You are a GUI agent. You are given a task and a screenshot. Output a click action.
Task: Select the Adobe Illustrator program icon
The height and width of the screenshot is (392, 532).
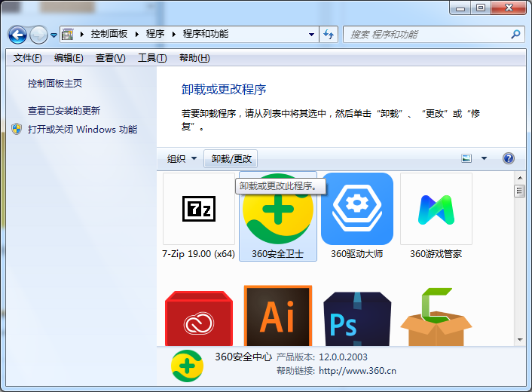[278, 317]
